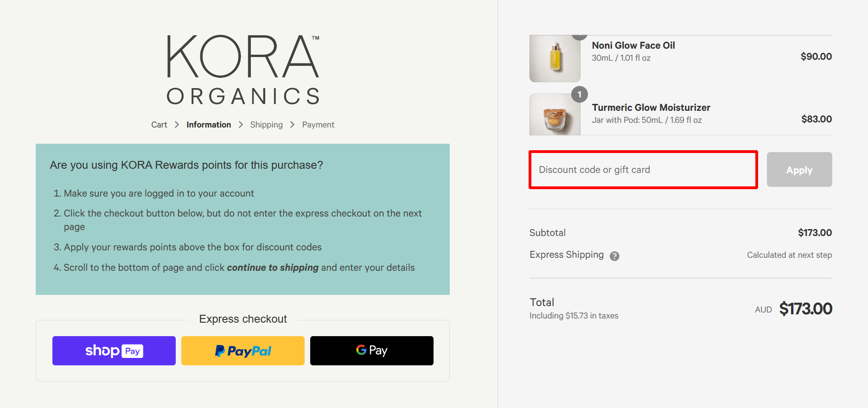Open the Payment step in the breadcrumb
The width and height of the screenshot is (868, 408).
[x=318, y=124]
